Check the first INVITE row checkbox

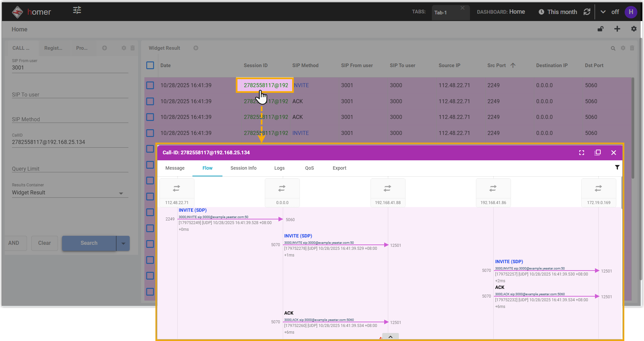click(x=150, y=86)
